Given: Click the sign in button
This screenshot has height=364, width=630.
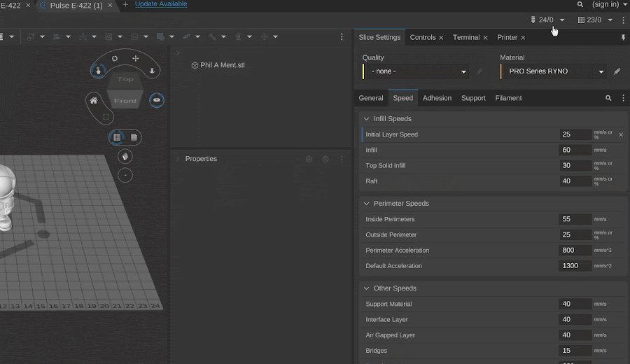Looking at the screenshot, I should 605,4.
